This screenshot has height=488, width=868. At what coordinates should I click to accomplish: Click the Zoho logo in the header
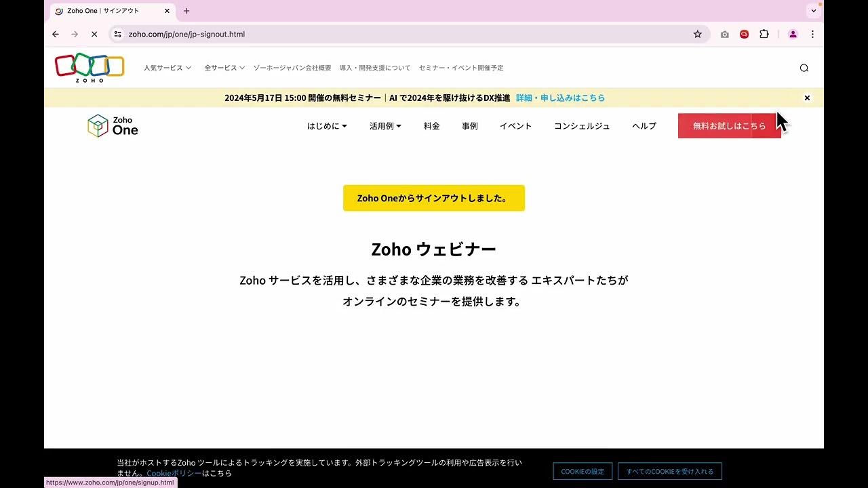pos(90,68)
